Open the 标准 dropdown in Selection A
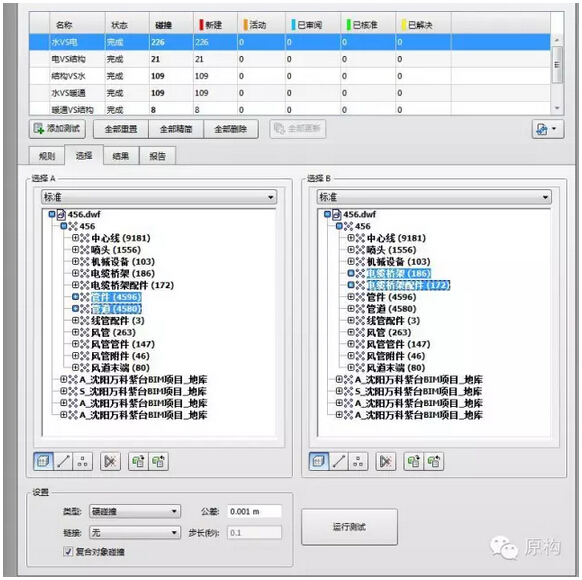Viewport: 582px width, 580px height. point(159,197)
